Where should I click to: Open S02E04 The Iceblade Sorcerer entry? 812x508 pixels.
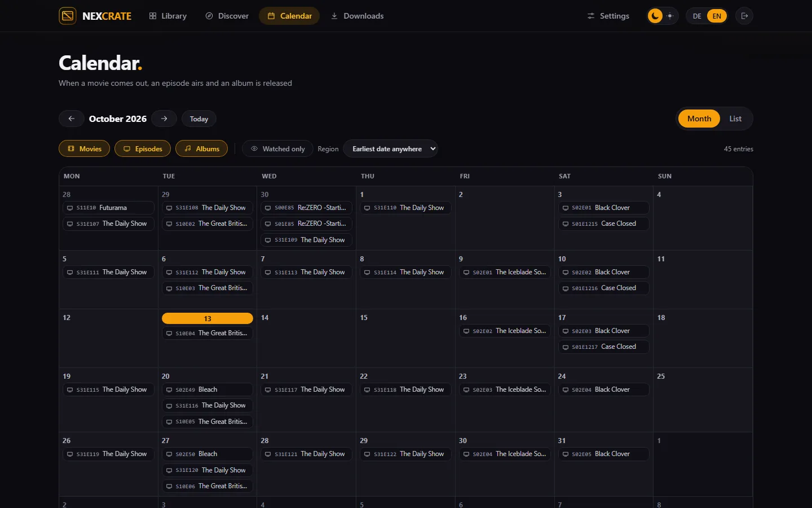[x=505, y=454]
